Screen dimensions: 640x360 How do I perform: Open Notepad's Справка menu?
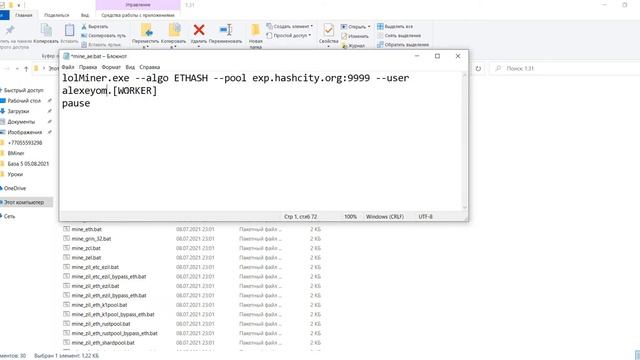[150, 67]
